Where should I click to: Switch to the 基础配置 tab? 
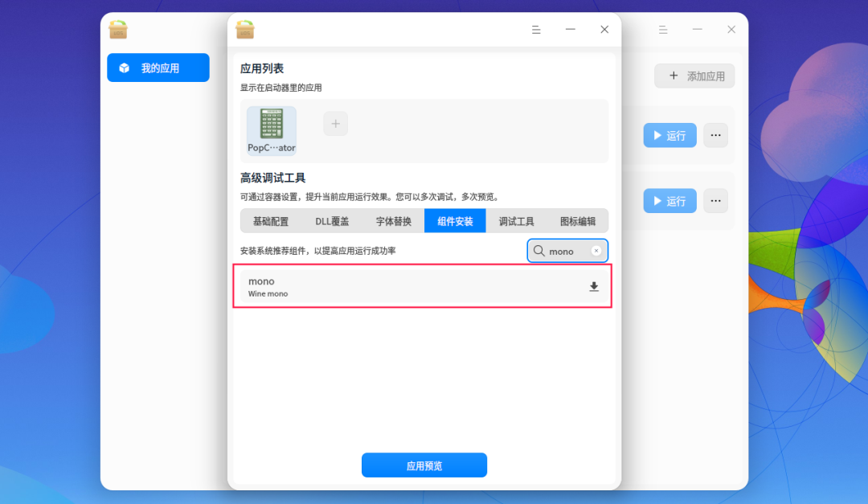click(270, 220)
